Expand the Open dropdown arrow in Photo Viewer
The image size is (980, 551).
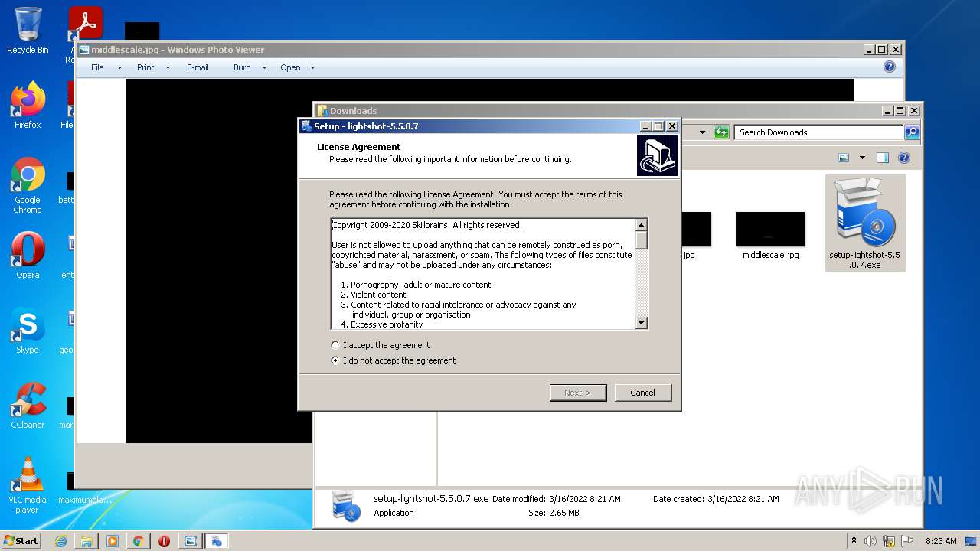312,67
